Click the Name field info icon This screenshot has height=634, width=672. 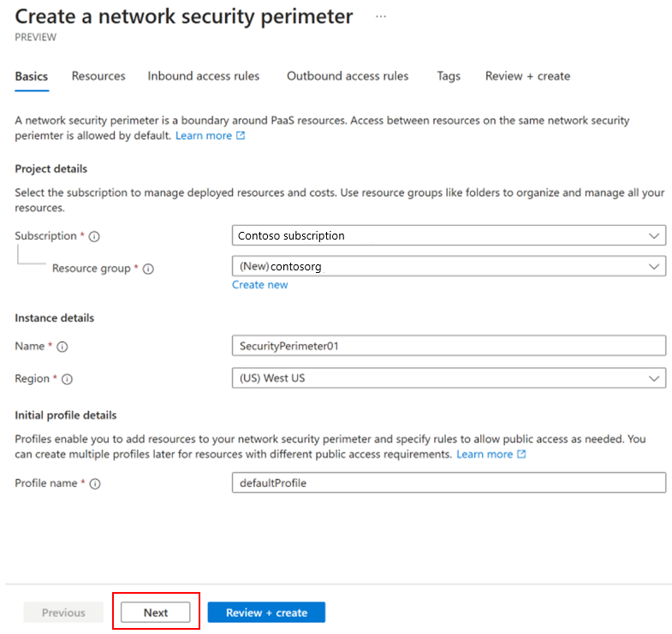point(62,347)
